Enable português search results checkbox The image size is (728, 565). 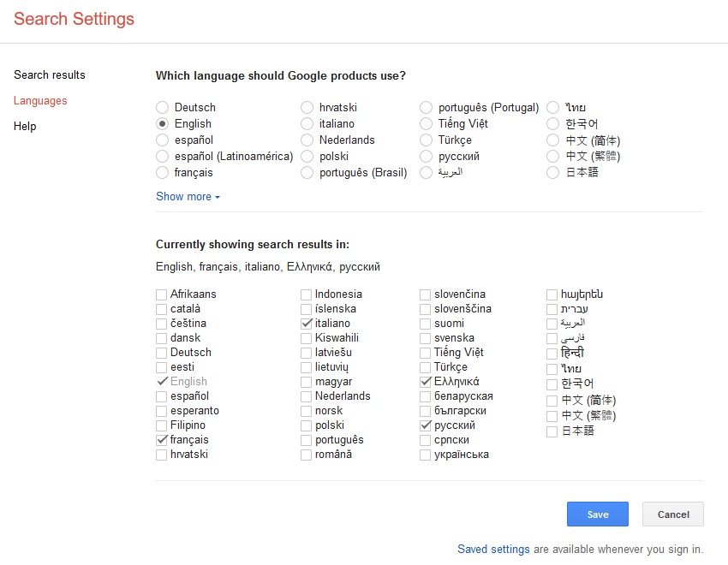[x=306, y=440]
